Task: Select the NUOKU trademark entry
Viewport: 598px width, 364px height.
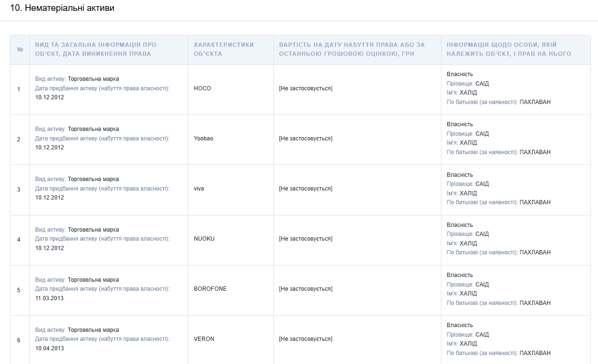Action: [x=204, y=239]
